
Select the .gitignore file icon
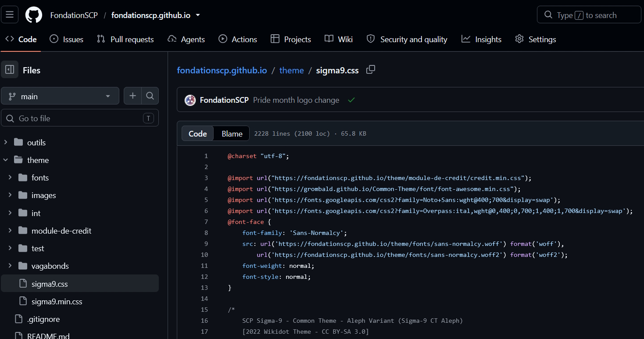point(18,319)
